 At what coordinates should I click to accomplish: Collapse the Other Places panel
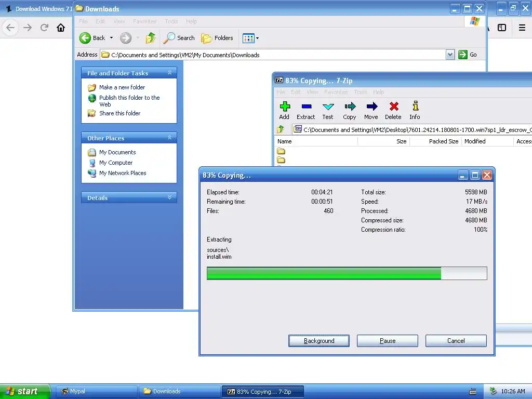pyautogui.click(x=170, y=137)
